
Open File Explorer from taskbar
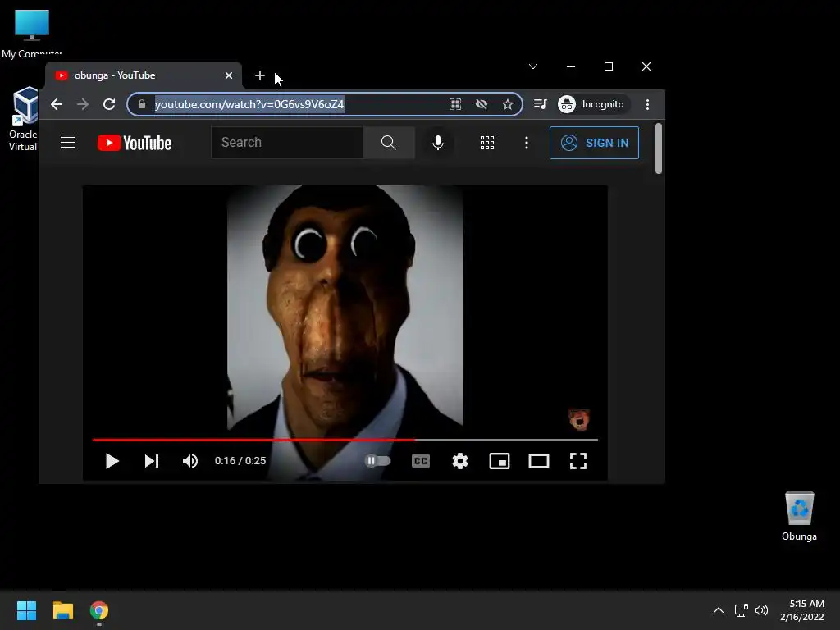pos(62,610)
